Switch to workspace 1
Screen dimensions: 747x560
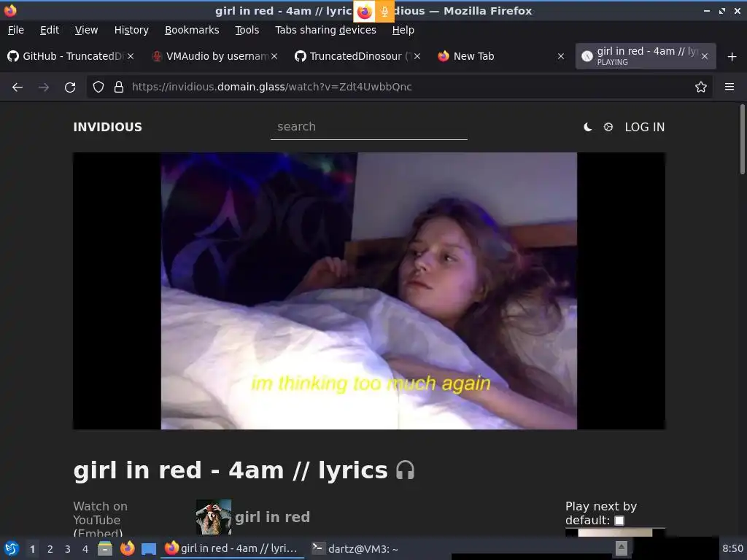[32, 549]
